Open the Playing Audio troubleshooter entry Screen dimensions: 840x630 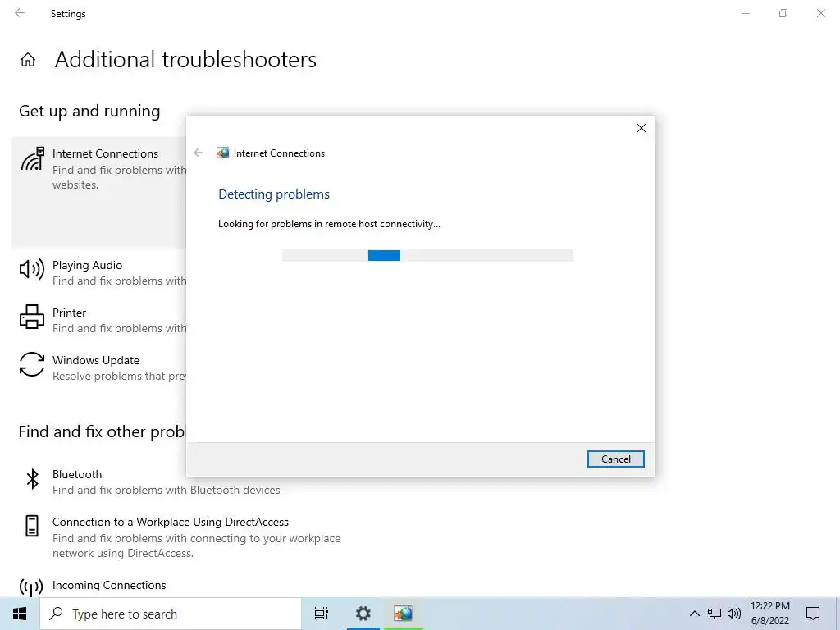point(99,272)
